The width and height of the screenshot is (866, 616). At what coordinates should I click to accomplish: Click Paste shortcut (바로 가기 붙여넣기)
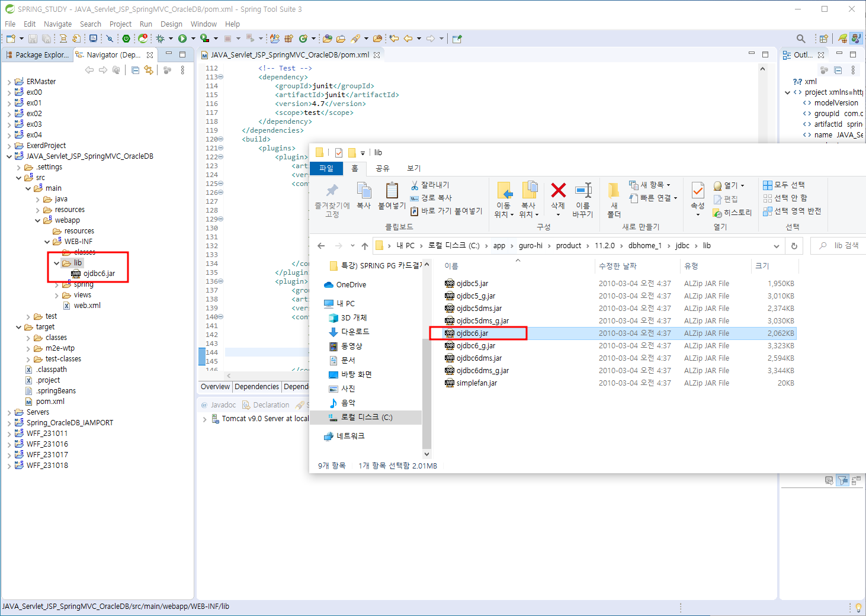446,211
